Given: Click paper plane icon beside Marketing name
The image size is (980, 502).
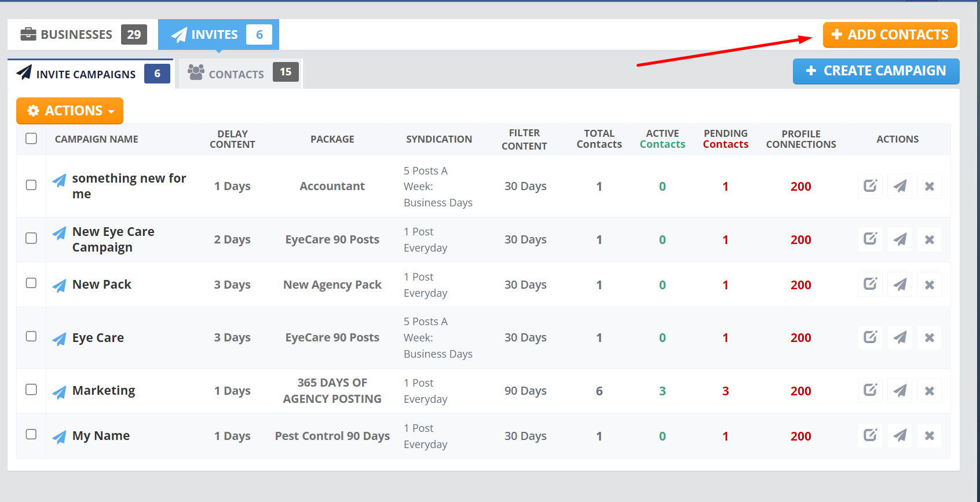Looking at the screenshot, I should (59, 392).
